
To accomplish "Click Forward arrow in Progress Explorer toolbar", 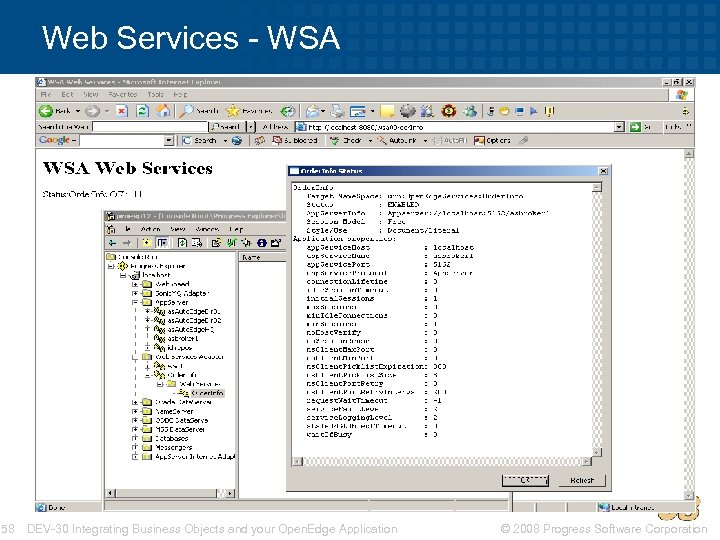I will click(127, 243).
